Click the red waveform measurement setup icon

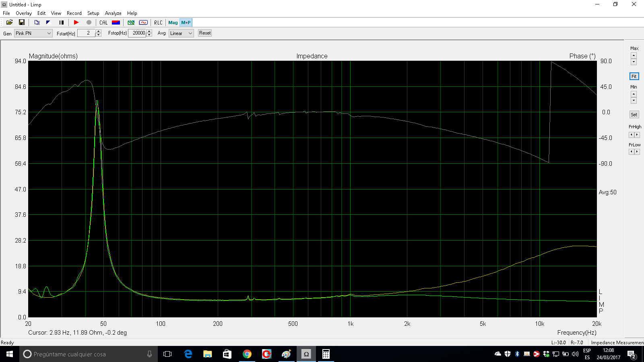(x=143, y=23)
